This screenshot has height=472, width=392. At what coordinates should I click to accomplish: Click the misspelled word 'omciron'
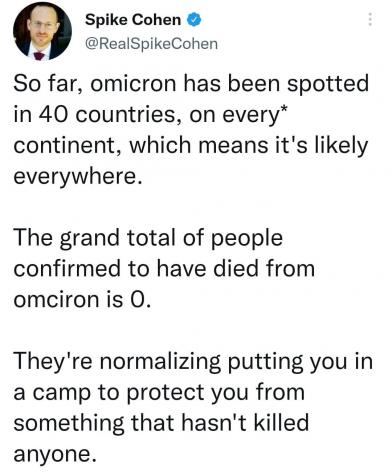(57, 300)
